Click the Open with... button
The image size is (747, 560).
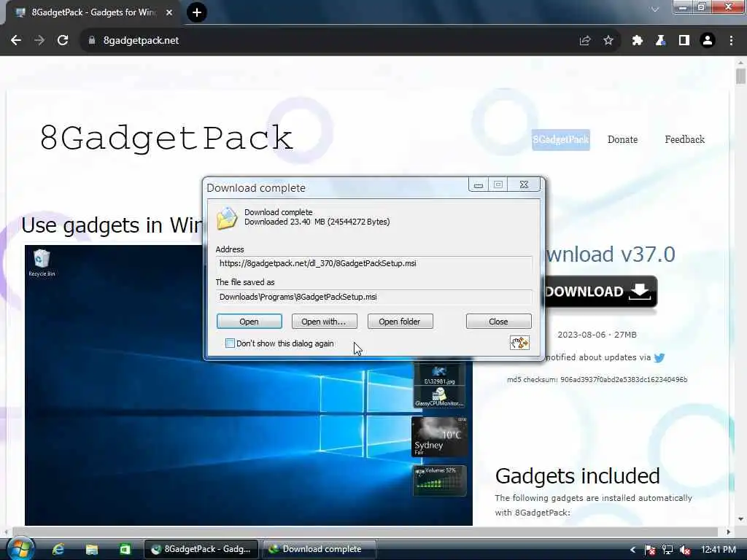pyautogui.click(x=324, y=322)
